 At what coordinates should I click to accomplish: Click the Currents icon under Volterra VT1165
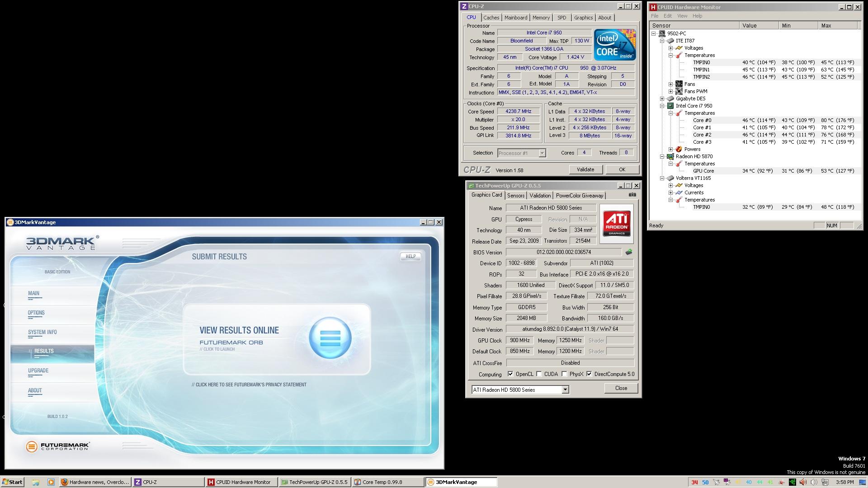click(x=679, y=192)
